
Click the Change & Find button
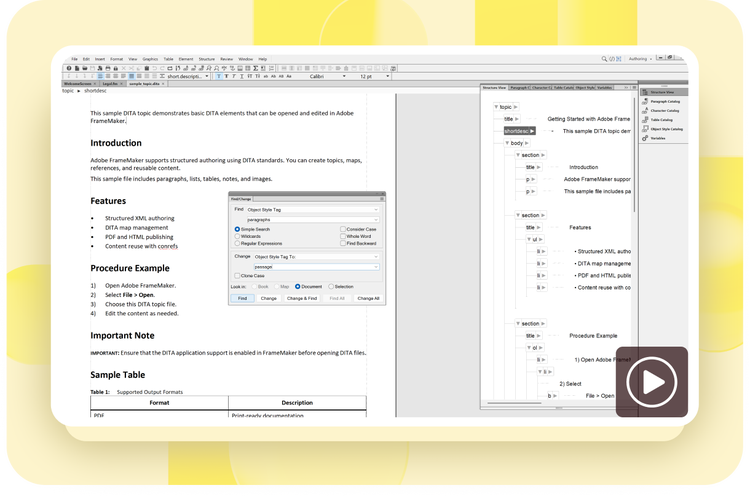click(x=302, y=298)
